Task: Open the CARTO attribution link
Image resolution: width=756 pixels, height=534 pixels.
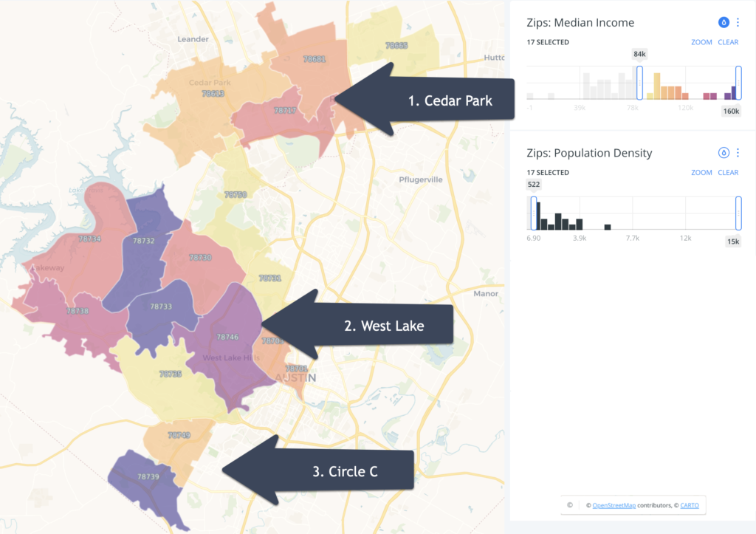Action: click(x=689, y=505)
